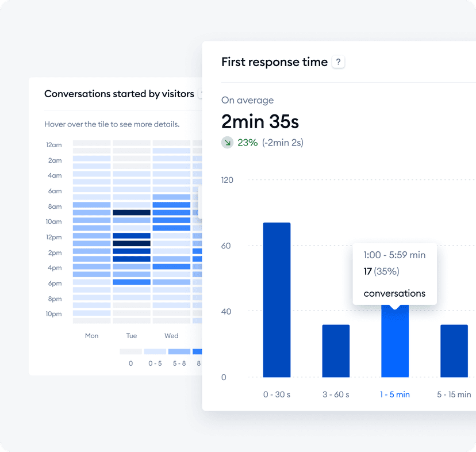Click the tallest "0 - 30 s" bar

tap(277, 299)
